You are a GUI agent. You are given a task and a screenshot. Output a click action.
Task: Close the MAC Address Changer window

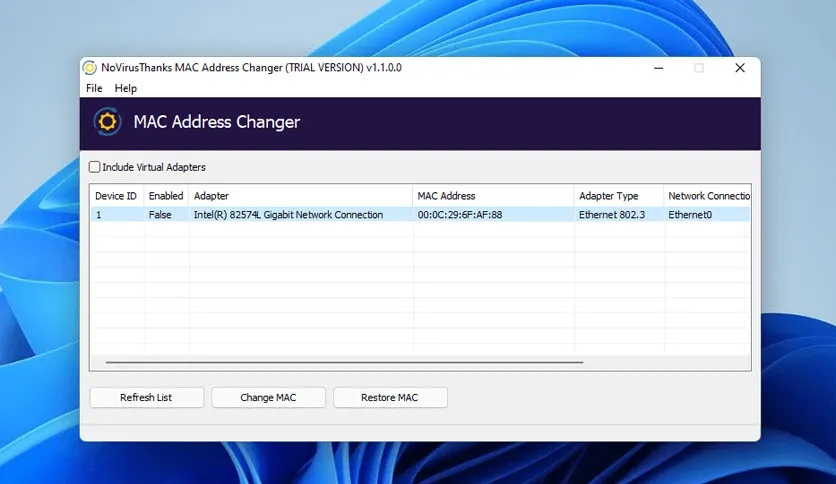pos(740,68)
